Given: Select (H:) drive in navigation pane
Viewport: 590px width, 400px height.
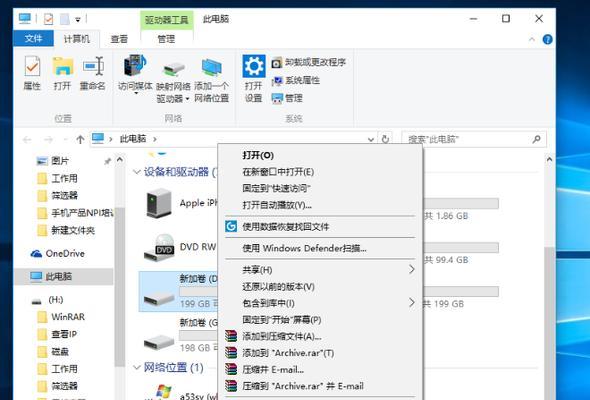Looking at the screenshot, I should (47, 300).
